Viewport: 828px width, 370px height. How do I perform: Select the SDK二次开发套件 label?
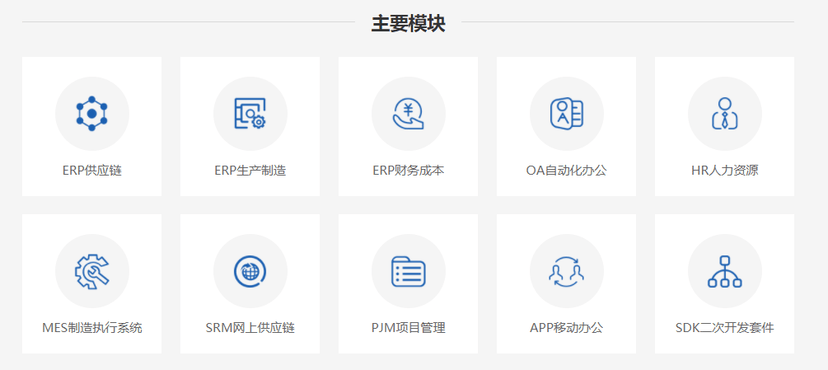coord(724,328)
